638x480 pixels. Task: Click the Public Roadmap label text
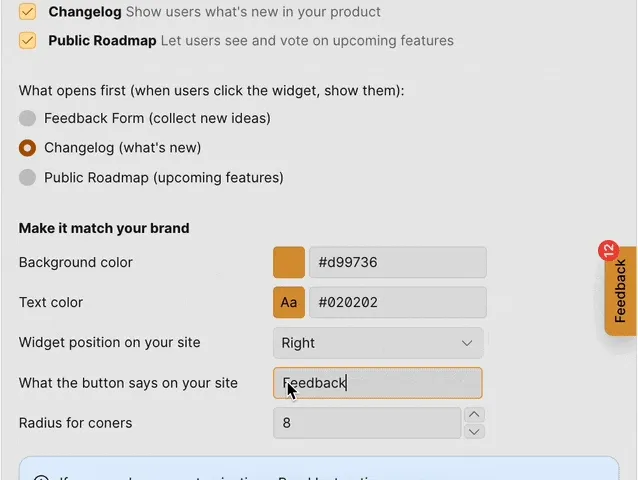click(102, 41)
